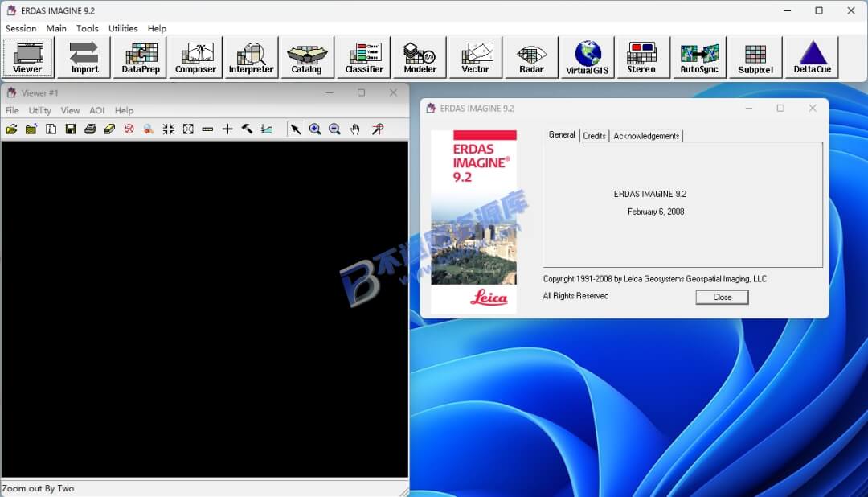Open the Help menu in Viewer #1

click(x=124, y=110)
